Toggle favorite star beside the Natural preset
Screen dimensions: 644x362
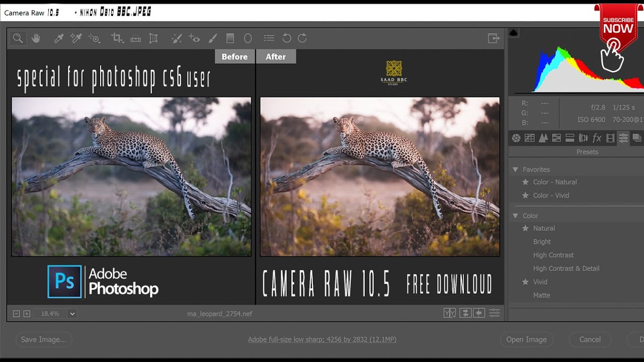(x=525, y=228)
